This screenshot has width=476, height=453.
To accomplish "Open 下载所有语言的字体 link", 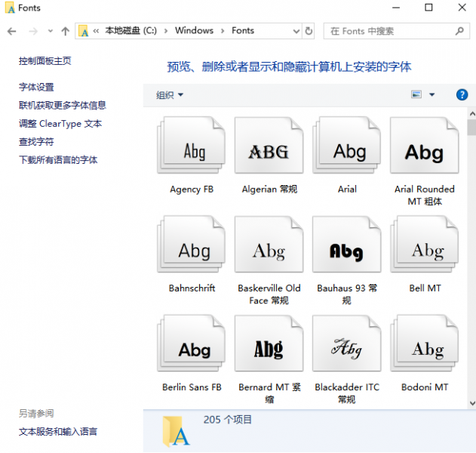I will point(58,160).
